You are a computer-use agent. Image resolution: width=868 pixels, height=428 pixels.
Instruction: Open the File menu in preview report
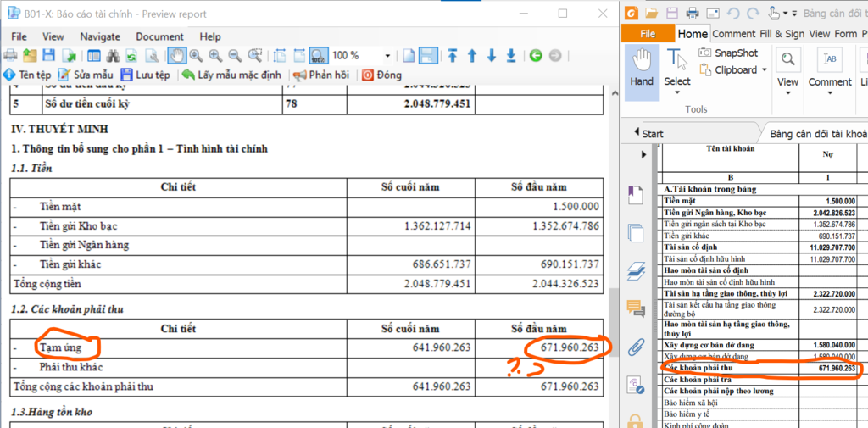pos(19,36)
